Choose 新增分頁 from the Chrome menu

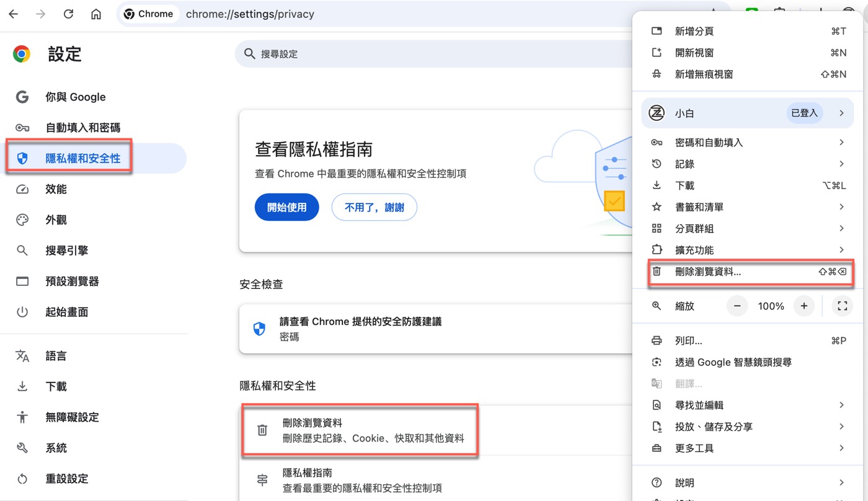[748, 32]
